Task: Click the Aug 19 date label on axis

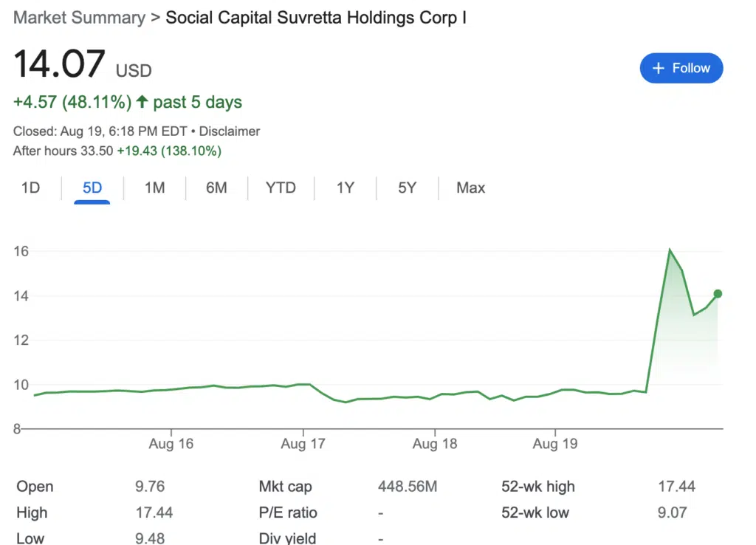Action: (555, 444)
